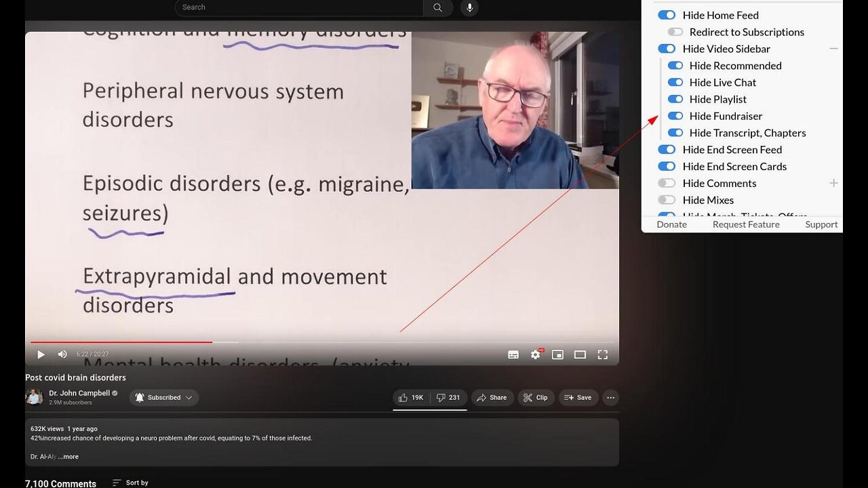Enable theater mode
868x488 pixels.
580,354
